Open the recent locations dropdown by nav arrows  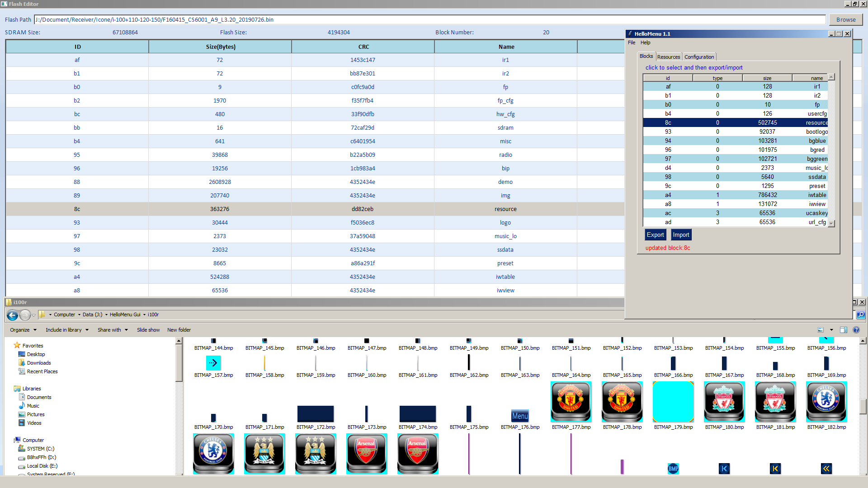33,315
